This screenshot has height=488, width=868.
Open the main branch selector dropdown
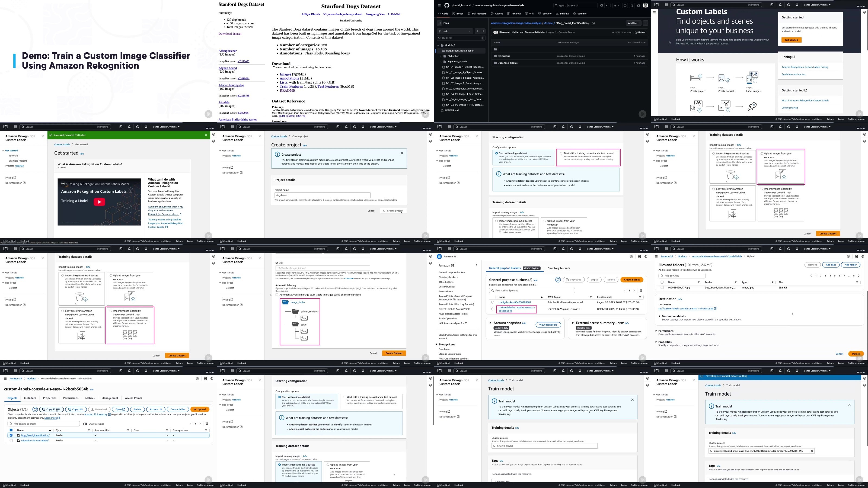pyautogui.click(x=455, y=31)
